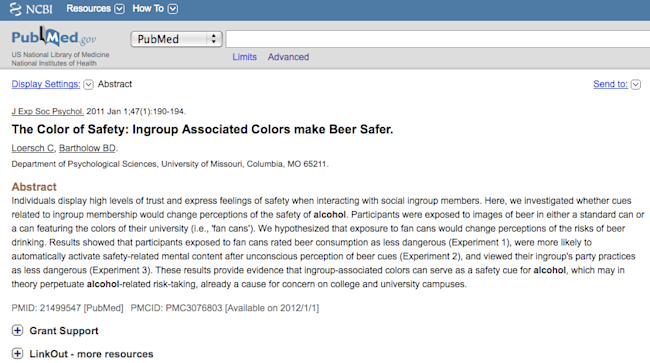The width and height of the screenshot is (650, 363).
Task: Click the Abstract display format label
Action: (115, 84)
